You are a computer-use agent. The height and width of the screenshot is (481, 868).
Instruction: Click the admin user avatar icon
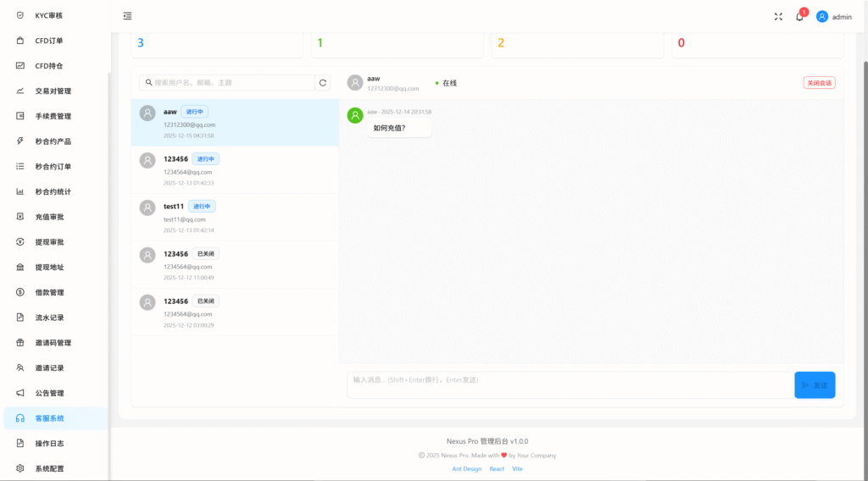[821, 16]
